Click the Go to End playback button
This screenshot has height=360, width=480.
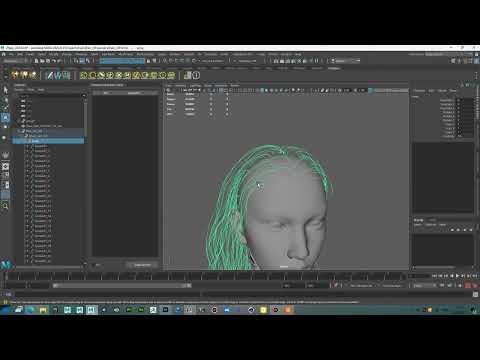coord(474,276)
